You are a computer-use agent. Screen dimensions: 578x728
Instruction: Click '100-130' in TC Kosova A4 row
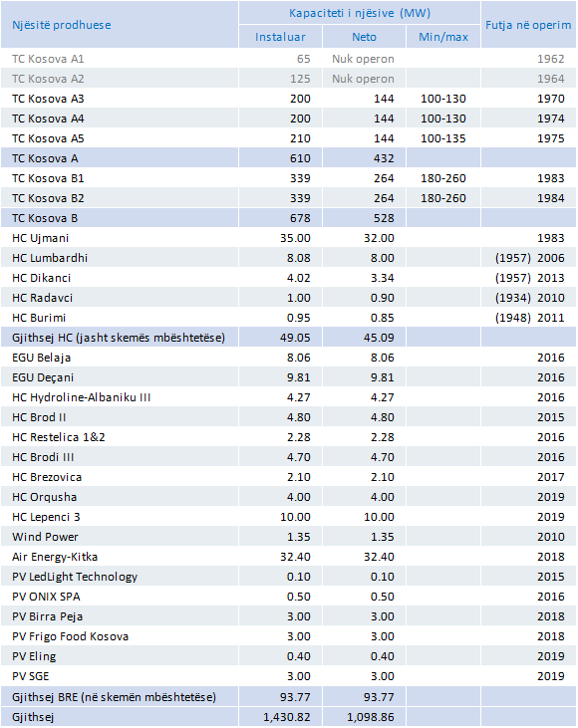(443, 119)
